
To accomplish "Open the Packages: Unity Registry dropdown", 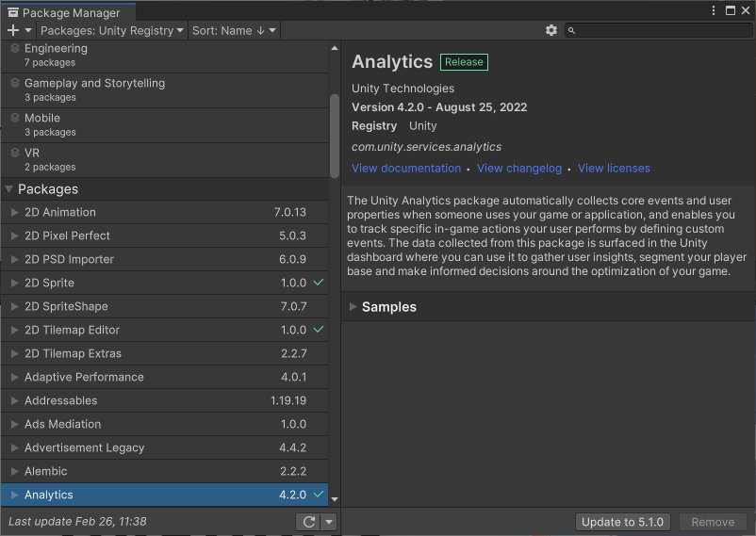I will coord(112,30).
